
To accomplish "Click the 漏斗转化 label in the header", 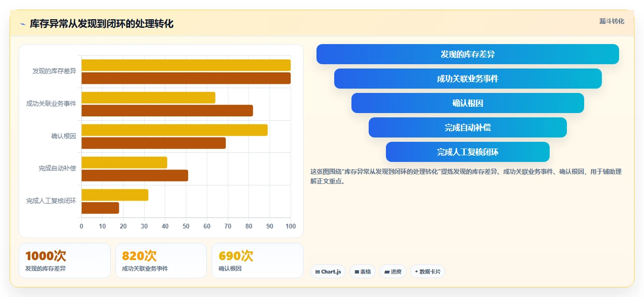I will (611, 21).
